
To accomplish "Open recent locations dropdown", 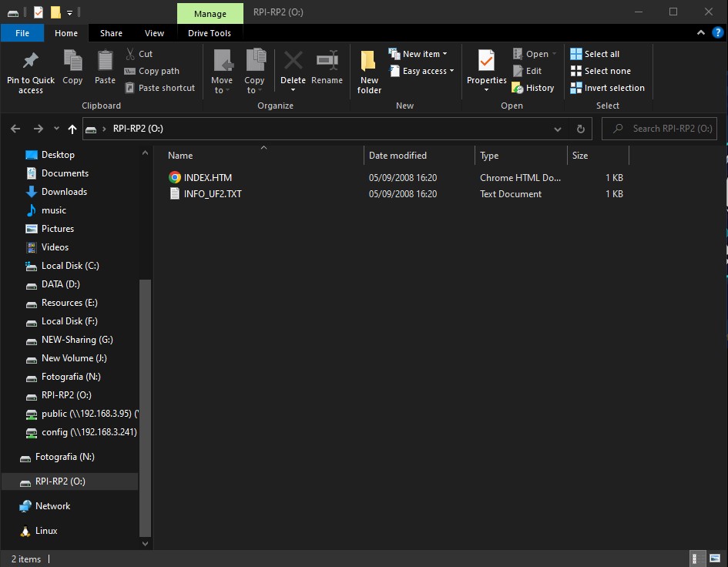I will click(x=56, y=129).
